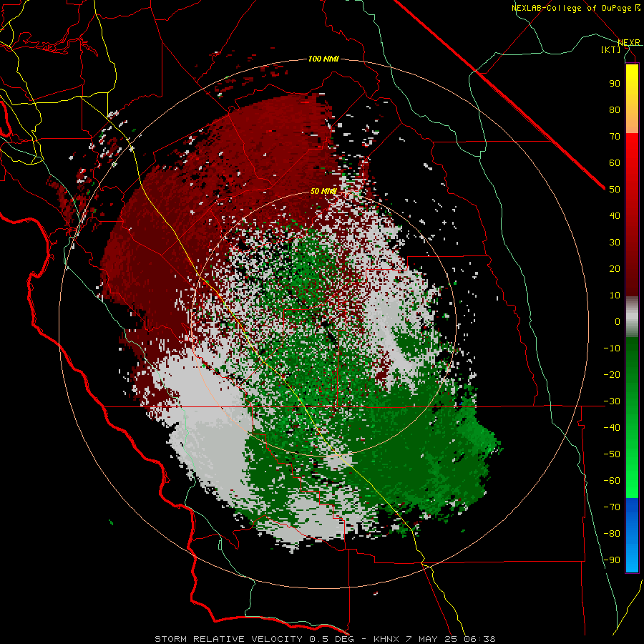
Task: Select the -30 value on velocity scale
Action: 612,401
